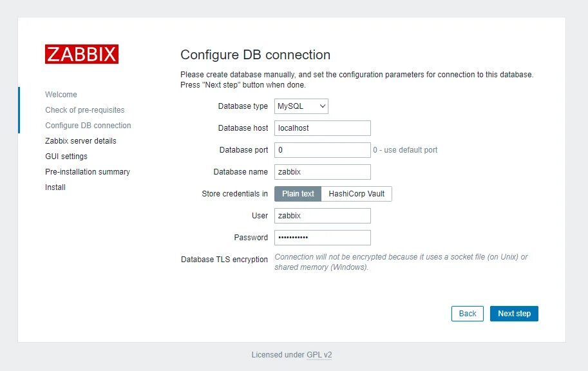Select HashiCorp Vault credentials storage

point(357,194)
